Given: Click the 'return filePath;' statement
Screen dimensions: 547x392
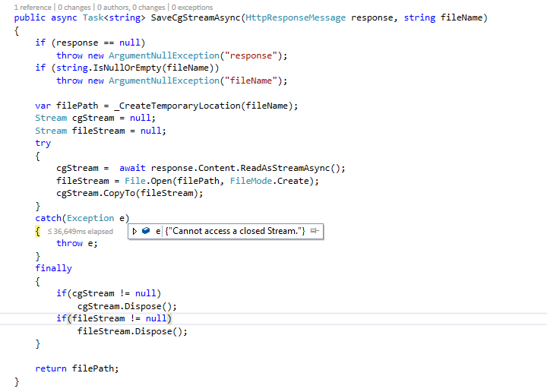Looking at the screenshot, I should click(77, 368).
